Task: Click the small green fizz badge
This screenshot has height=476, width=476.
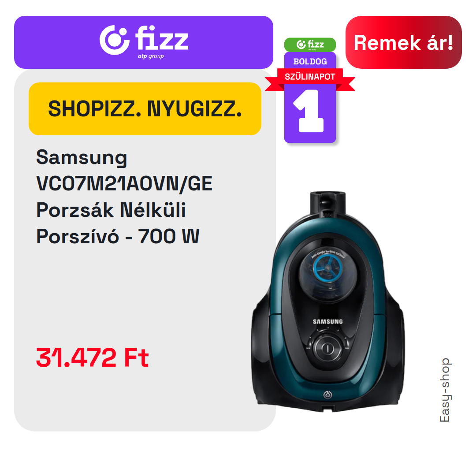Action: click(x=310, y=45)
